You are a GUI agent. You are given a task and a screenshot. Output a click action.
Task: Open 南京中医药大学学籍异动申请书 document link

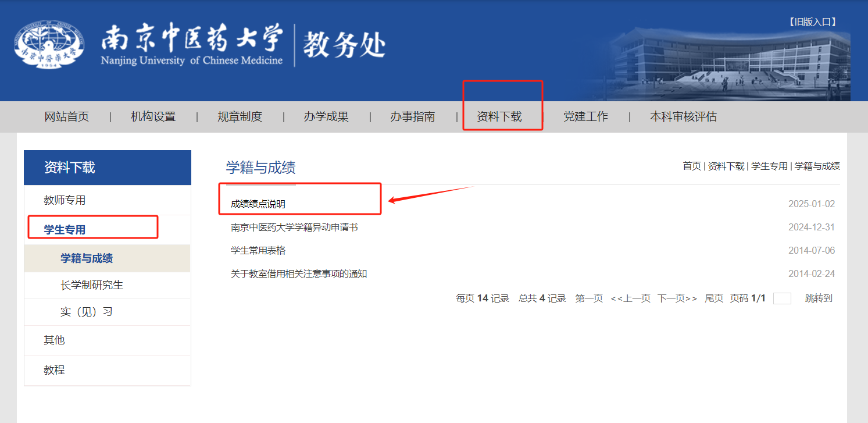(294, 228)
